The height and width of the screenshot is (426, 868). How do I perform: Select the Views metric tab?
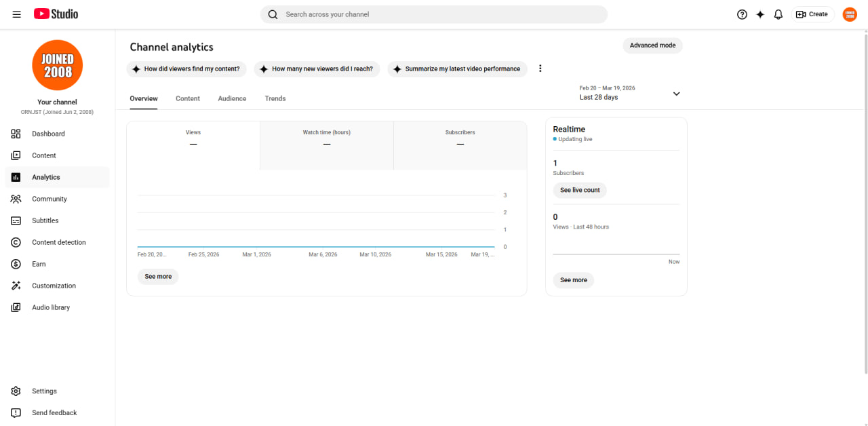click(x=193, y=145)
